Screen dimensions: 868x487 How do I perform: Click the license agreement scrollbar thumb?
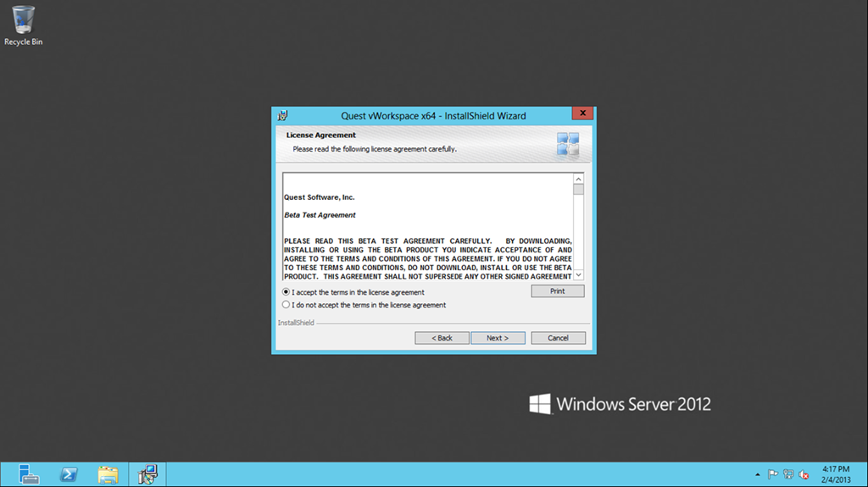tap(578, 190)
